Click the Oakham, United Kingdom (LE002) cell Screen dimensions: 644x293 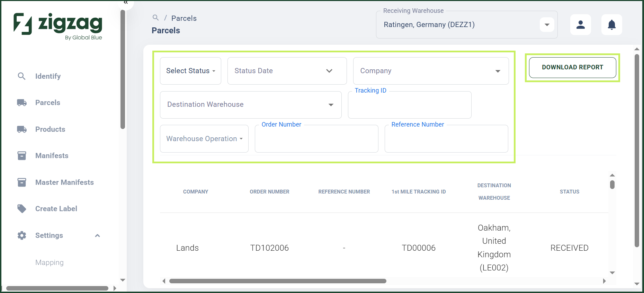click(x=494, y=248)
